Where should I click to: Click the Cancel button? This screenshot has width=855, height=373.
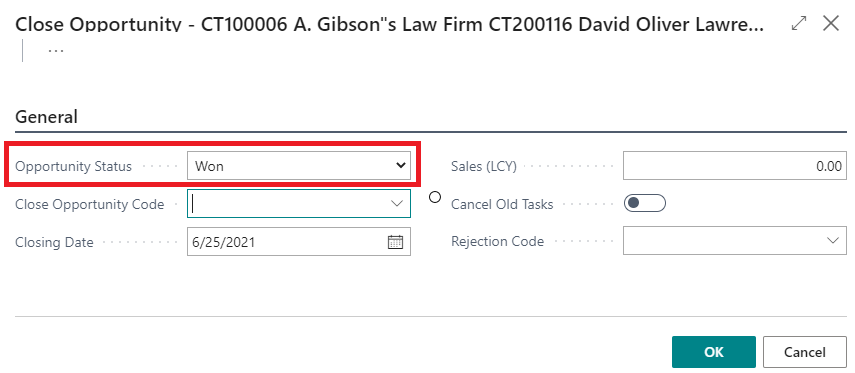pyautogui.click(x=804, y=352)
